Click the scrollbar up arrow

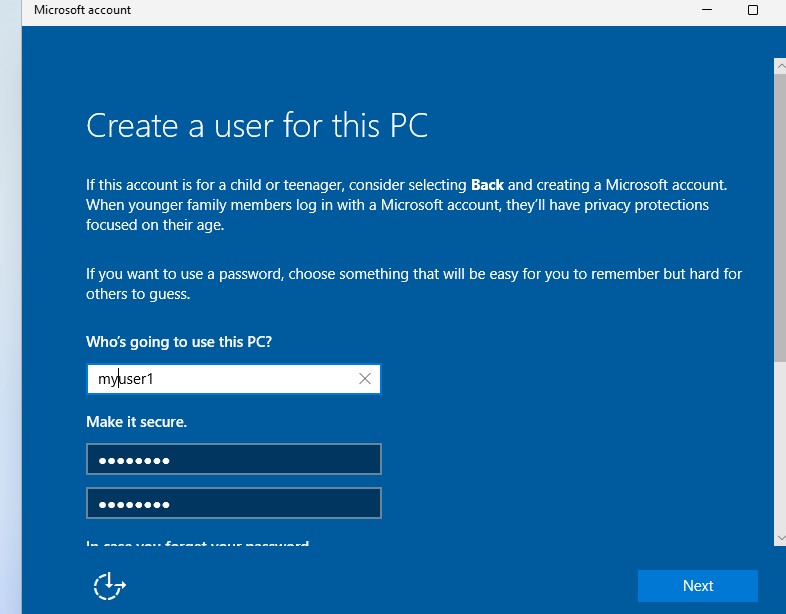(779, 65)
